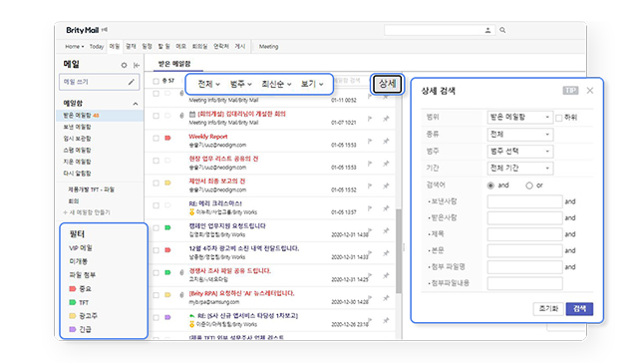Open 범위 dropdown showing 받은 메일함
Screen dimensions: 644x363
pos(520,117)
